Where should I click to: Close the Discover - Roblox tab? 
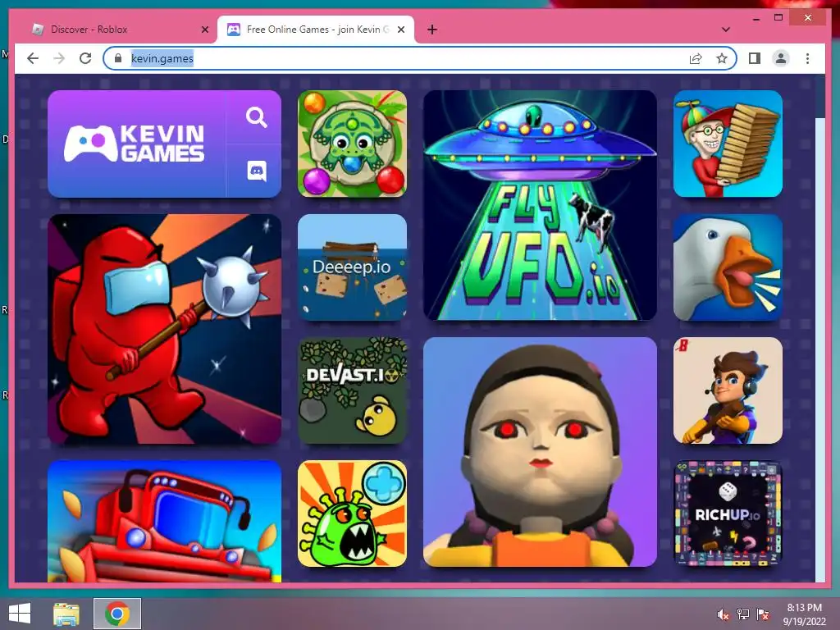204,30
